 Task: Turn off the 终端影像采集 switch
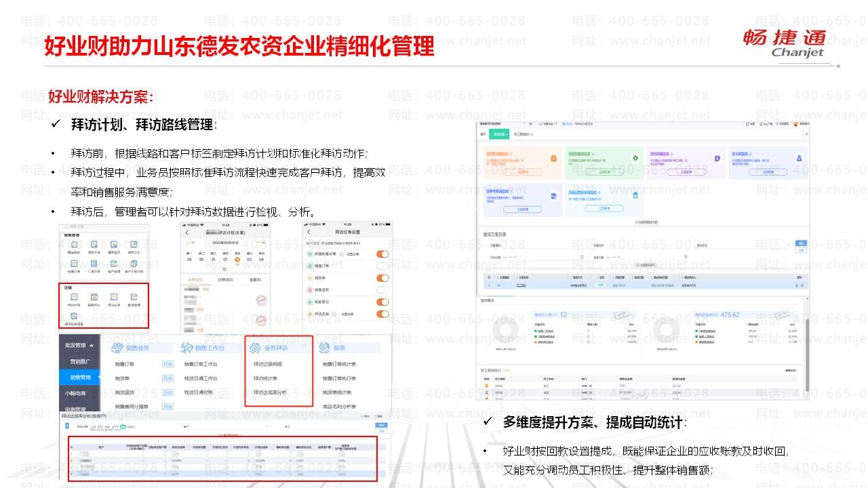point(382,254)
